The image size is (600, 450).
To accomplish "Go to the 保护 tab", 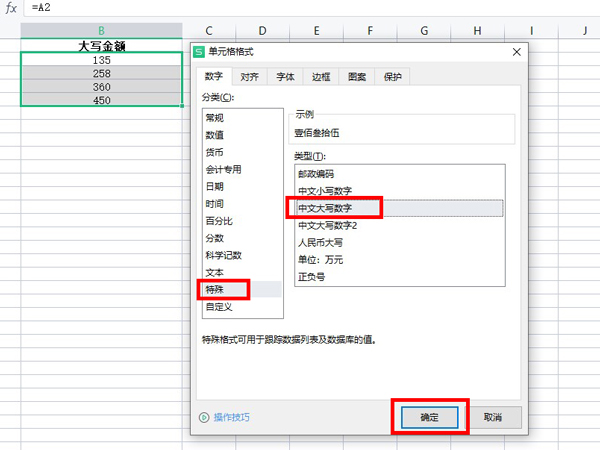I will coord(393,77).
